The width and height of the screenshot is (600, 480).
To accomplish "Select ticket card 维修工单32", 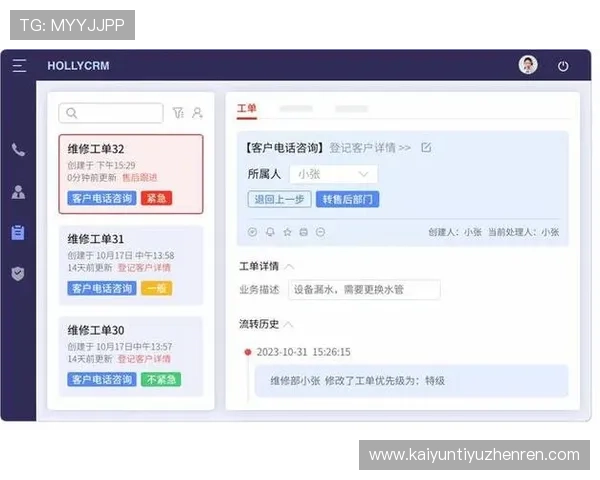I will tap(131, 174).
